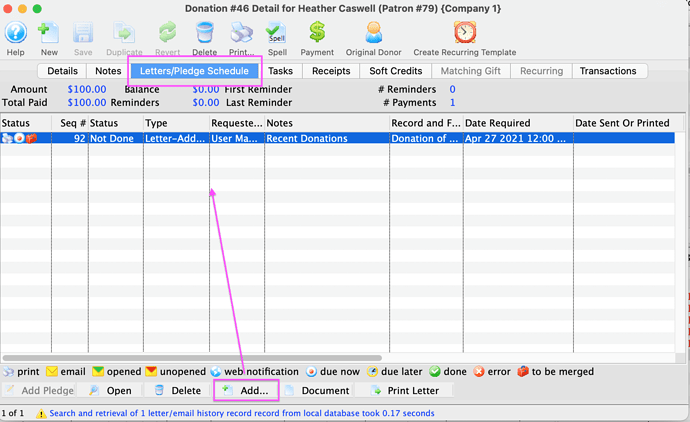Click the opened envelope legend icon
The image size is (690, 422).
[x=98, y=372]
